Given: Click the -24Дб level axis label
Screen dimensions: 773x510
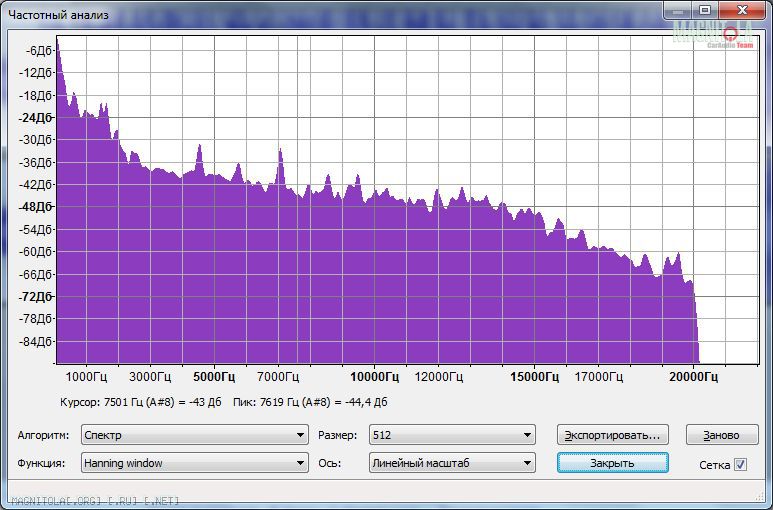Looking at the screenshot, I should 35,118.
